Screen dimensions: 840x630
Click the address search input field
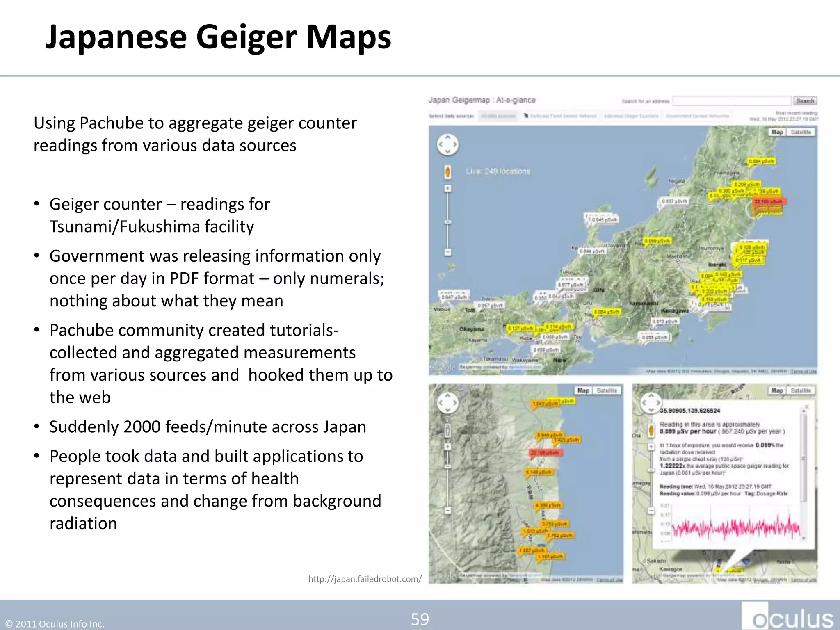[732, 101]
